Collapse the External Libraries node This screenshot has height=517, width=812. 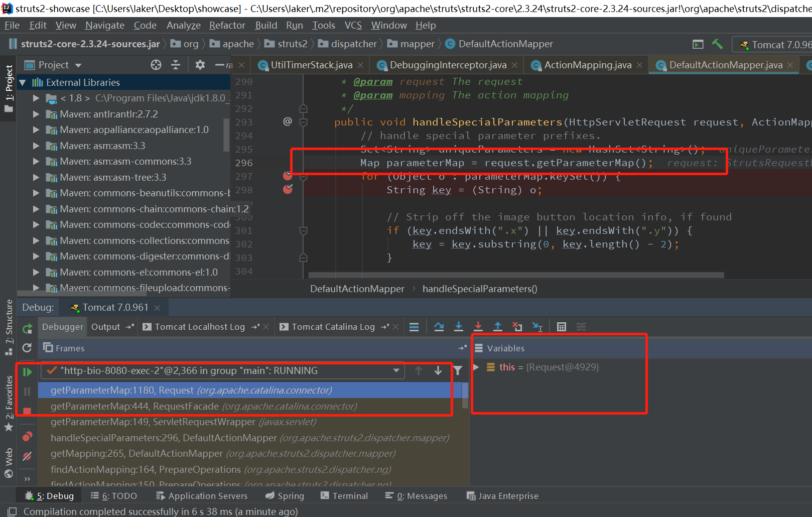tap(23, 82)
